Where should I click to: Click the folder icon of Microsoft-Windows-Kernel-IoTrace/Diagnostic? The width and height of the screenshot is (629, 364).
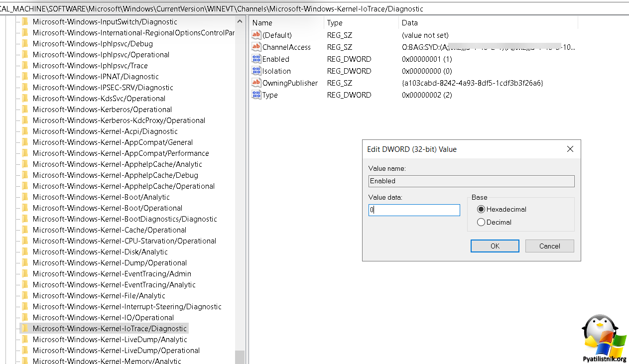[25, 329]
